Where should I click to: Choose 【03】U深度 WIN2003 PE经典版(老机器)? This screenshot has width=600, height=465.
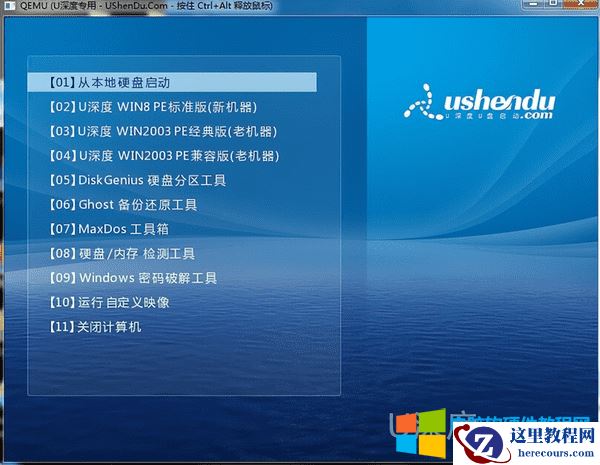[163, 131]
